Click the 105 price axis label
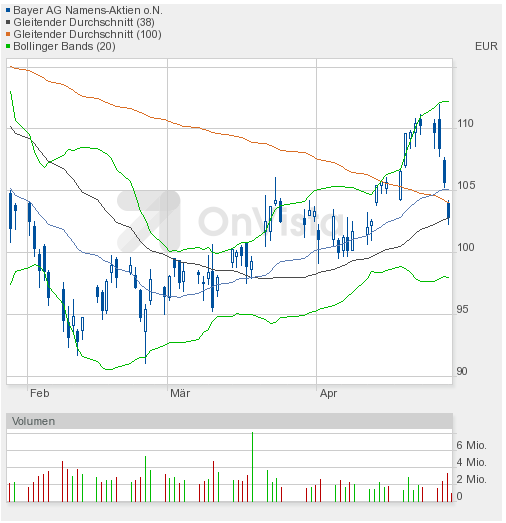The height and width of the screenshot is (523, 506). (x=465, y=185)
